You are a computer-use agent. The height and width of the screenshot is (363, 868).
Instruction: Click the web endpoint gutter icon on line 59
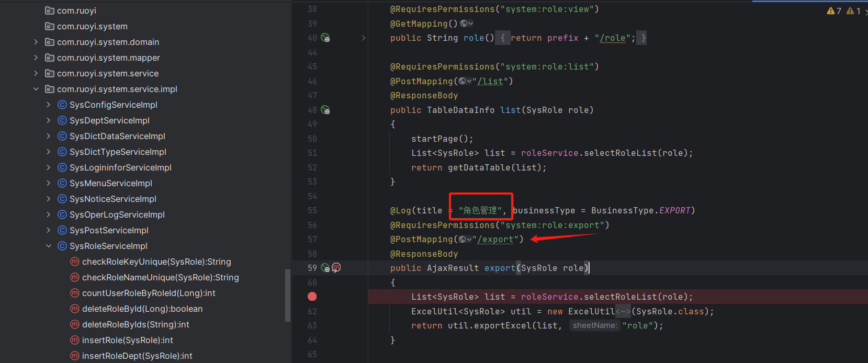(x=325, y=268)
